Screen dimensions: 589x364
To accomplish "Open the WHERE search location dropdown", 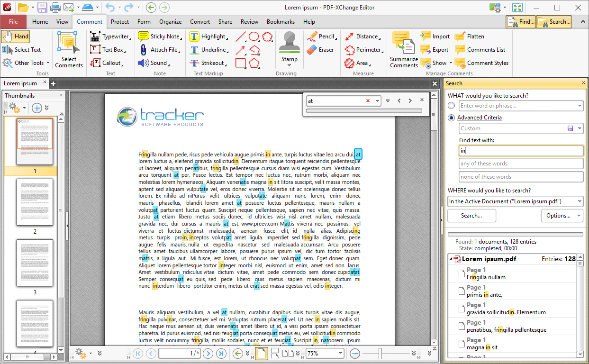I will 579,201.
